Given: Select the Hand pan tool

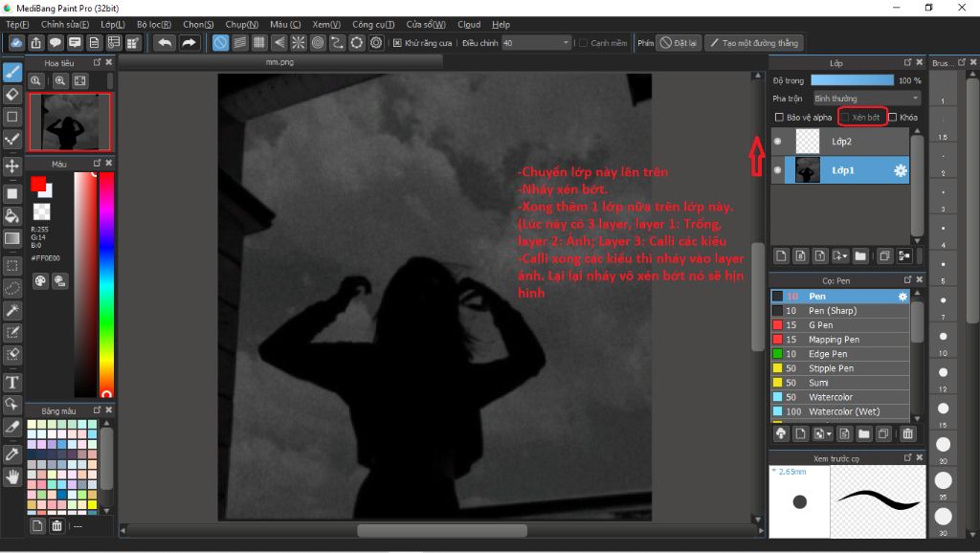Looking at the screenshot, I should point(12,477).
